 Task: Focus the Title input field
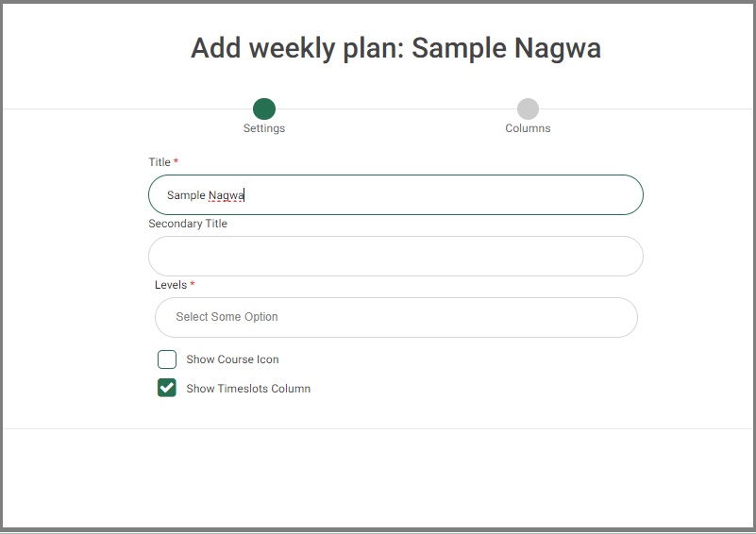point(395,194)
